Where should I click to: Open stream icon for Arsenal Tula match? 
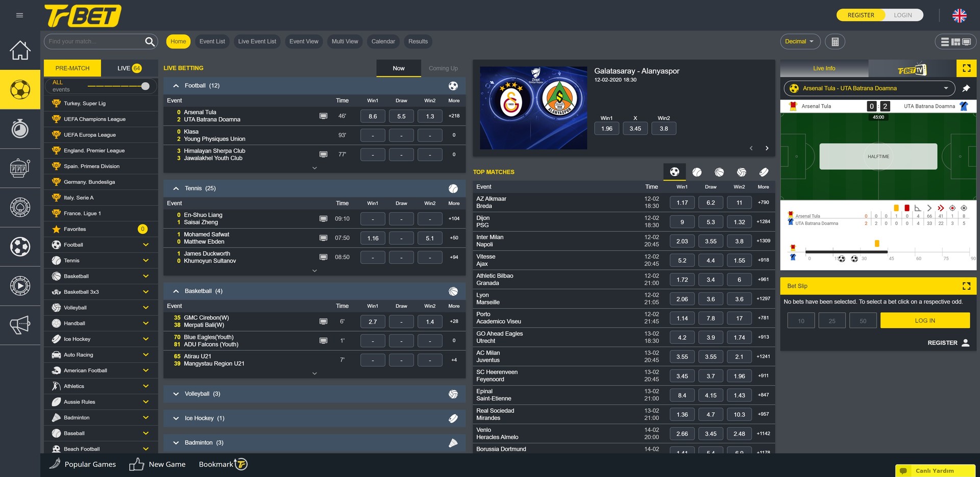[x=323, y=116]
